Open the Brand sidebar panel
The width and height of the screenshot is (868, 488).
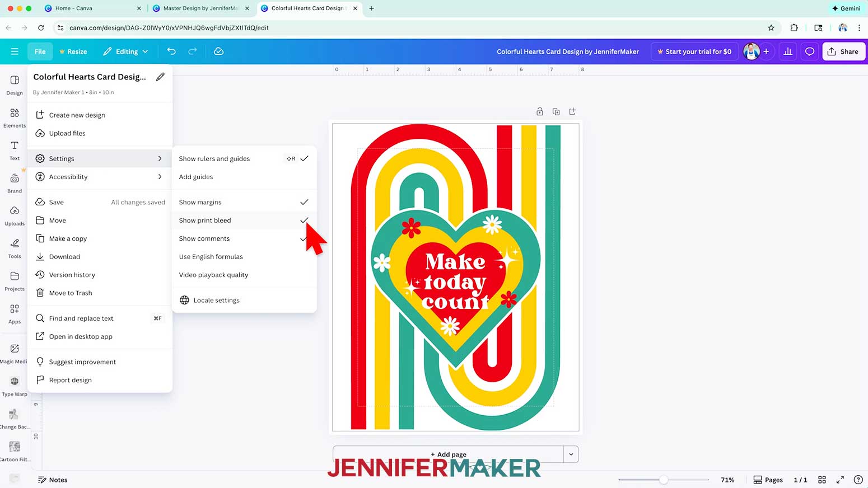15,183
